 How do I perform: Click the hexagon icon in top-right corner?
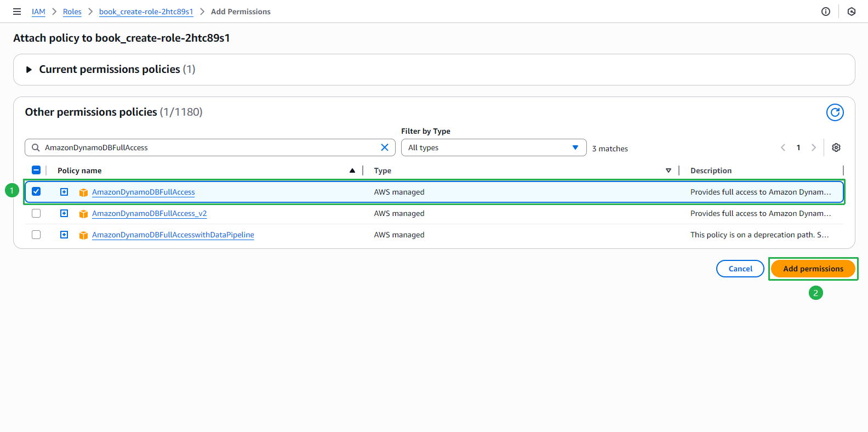[x=852, y=12]
